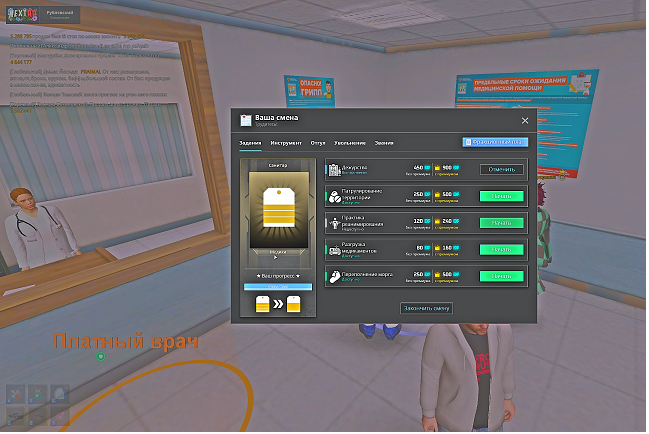Start the Практика реанимирования task
Viewport: 649px width, 434px height.
pos(503,224)
